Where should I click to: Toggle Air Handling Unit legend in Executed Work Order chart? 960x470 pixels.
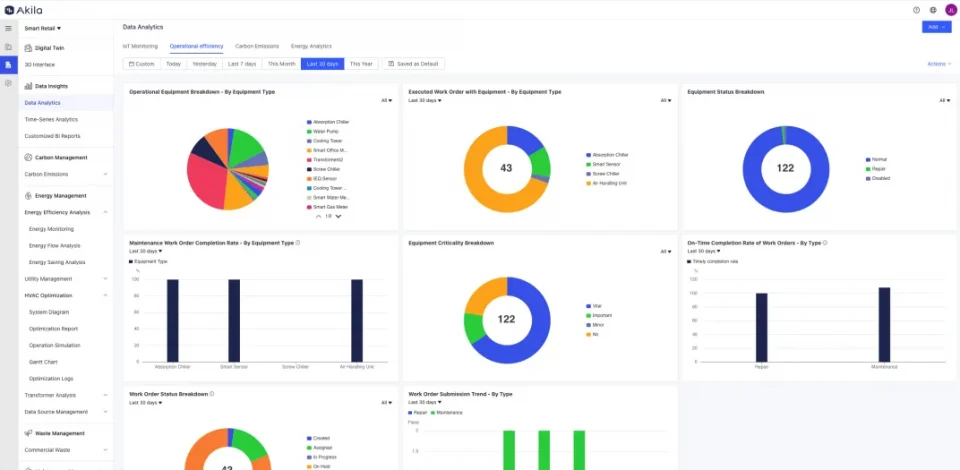coord(606,183)
